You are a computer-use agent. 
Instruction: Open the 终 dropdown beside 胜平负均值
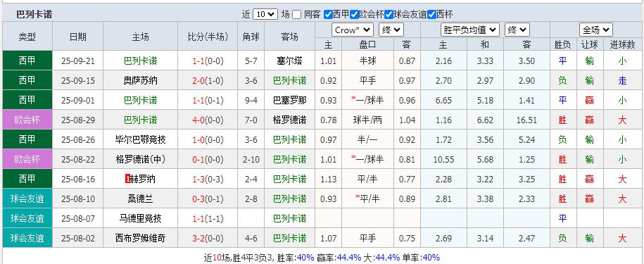click(517, 30)
